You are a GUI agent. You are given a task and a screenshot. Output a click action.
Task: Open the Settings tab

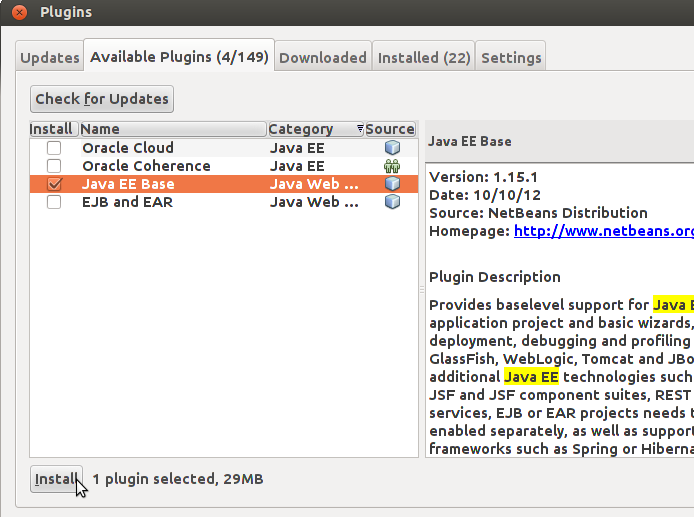511,58
